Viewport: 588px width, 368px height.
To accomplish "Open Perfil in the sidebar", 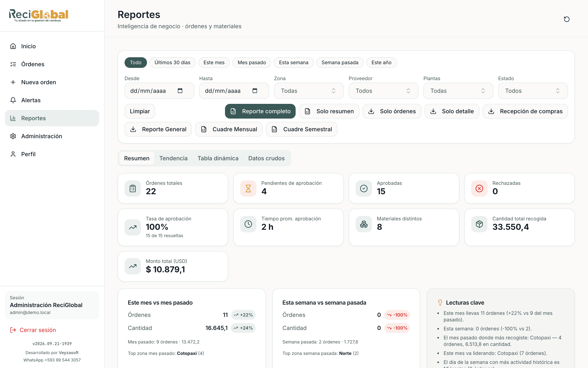I will point(52,154).
